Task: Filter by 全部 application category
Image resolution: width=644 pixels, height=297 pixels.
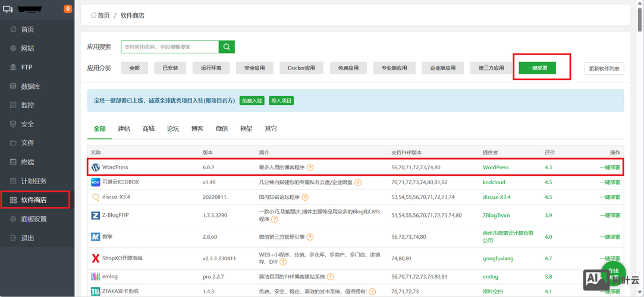Action: 134,68
